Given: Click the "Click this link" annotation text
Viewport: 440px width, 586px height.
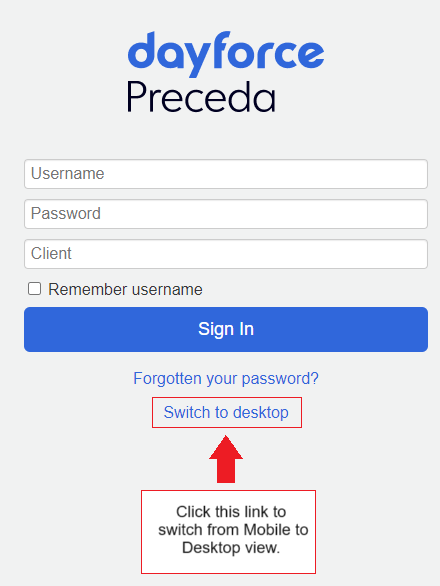Looking at the screenshot, I should pyautogui.click(x=231, y=512).
